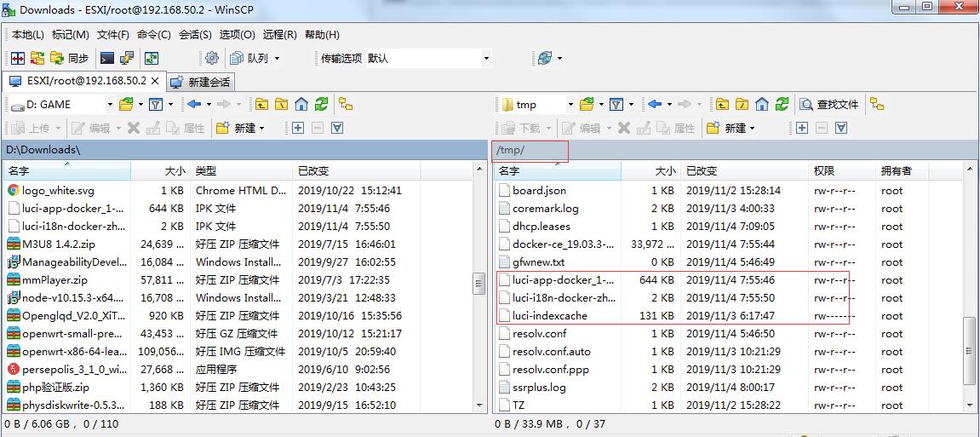980x437 pixels.
Task: Expand the D: GAME local drive dropdown
Action: pos(110,105)
